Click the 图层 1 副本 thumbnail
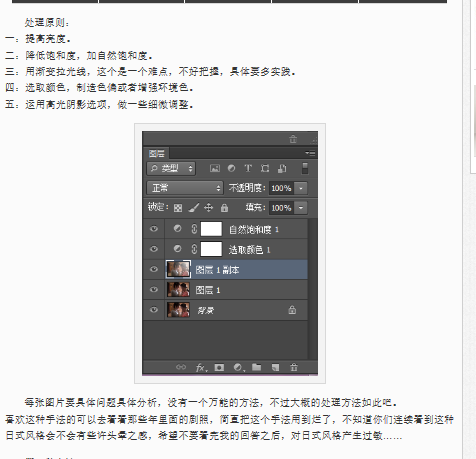Viewport: 476px width, 459px height. point(178,269)
